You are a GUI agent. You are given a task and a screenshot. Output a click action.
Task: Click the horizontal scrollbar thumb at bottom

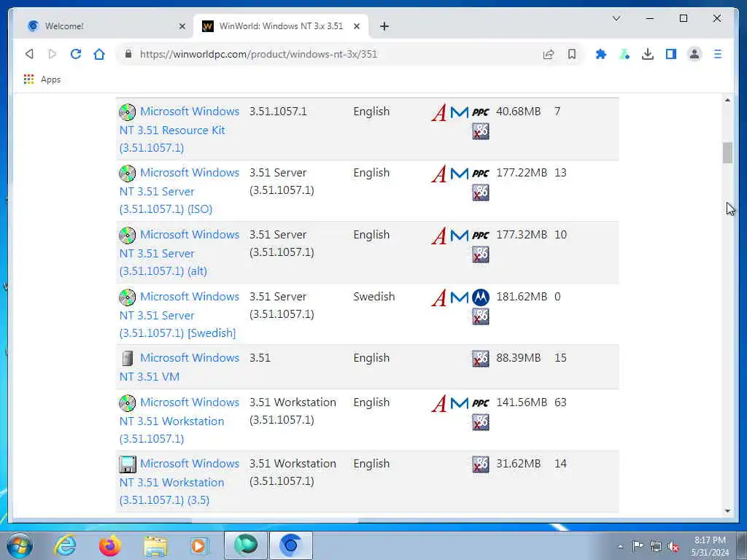[x=275, y=520]
